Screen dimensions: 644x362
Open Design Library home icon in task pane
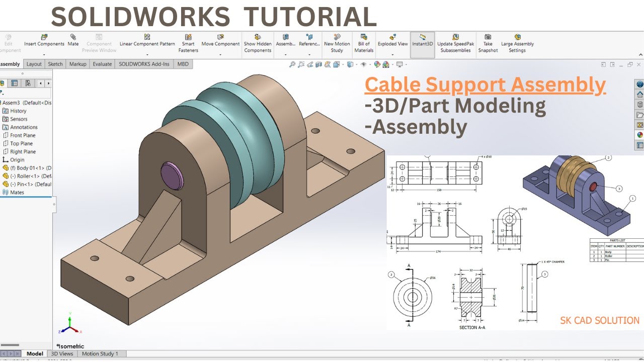pos(640,95)
